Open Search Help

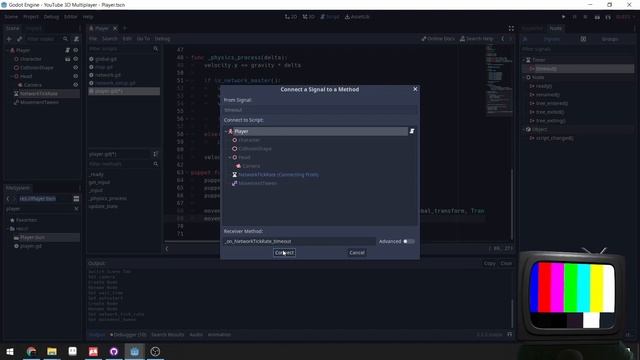(476, 38)
